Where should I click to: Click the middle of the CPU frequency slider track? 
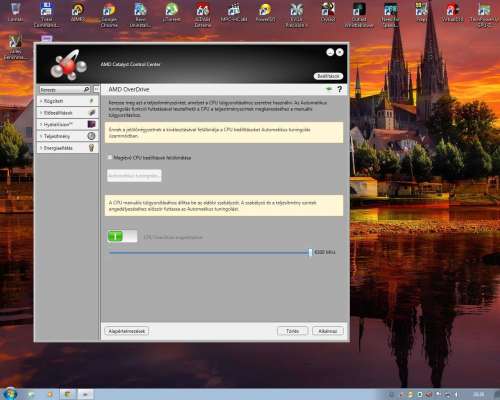coord(209,253)
